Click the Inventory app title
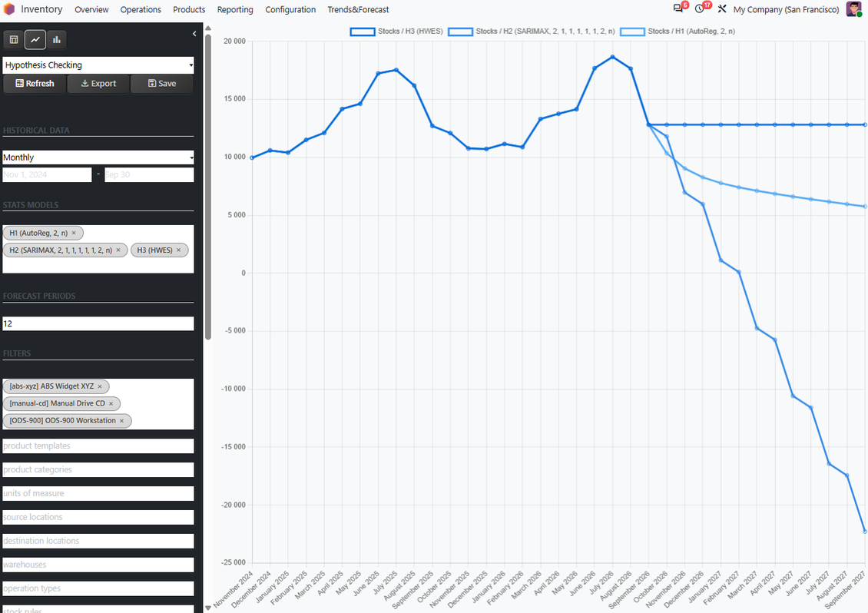Image resolution: width=868 pixels, height=613 pixels. (41, 9)
